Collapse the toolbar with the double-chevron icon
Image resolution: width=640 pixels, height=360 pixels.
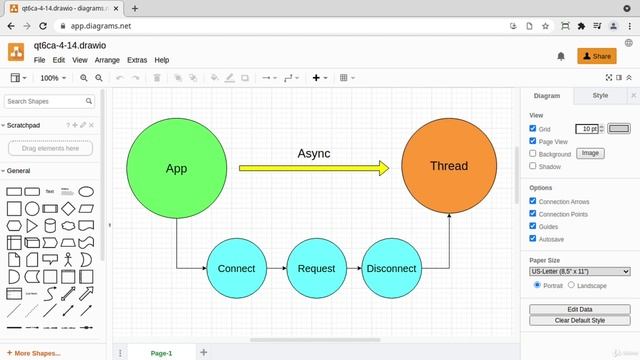tap(629, 78)
